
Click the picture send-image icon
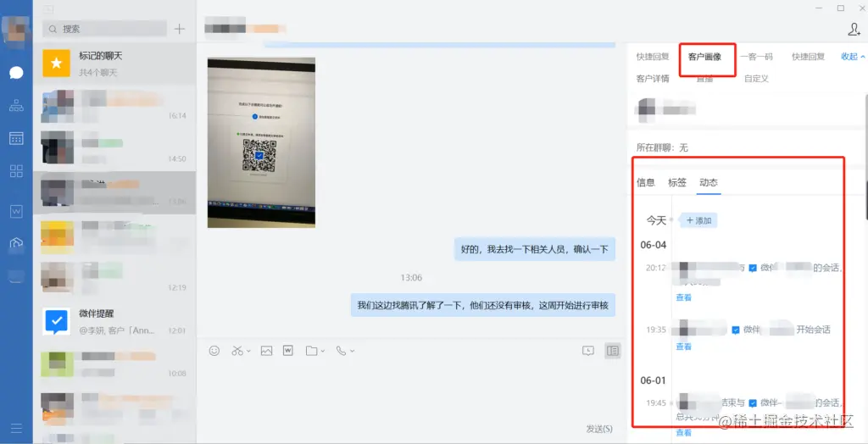pos(266,351)
